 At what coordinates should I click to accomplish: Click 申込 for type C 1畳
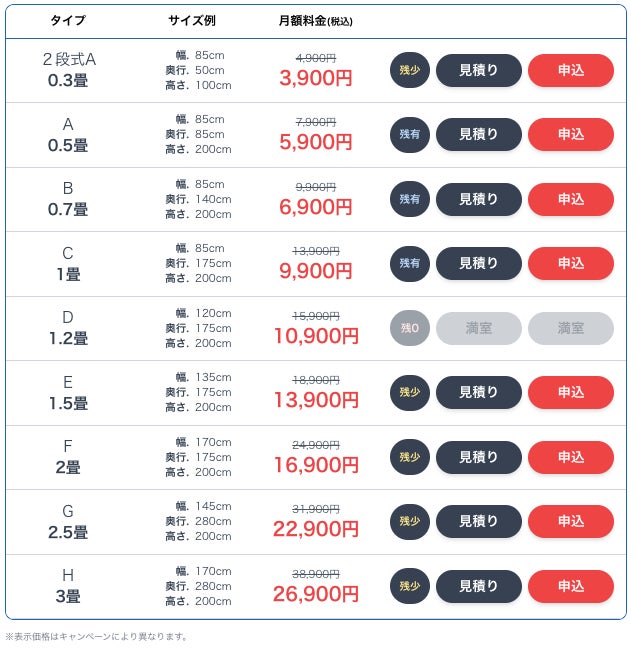570,264
